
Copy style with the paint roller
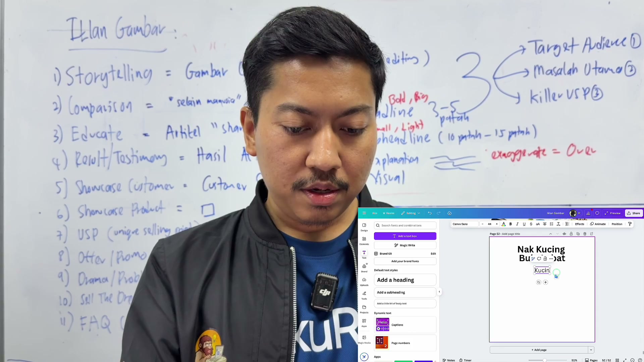[x=630, y=224]
